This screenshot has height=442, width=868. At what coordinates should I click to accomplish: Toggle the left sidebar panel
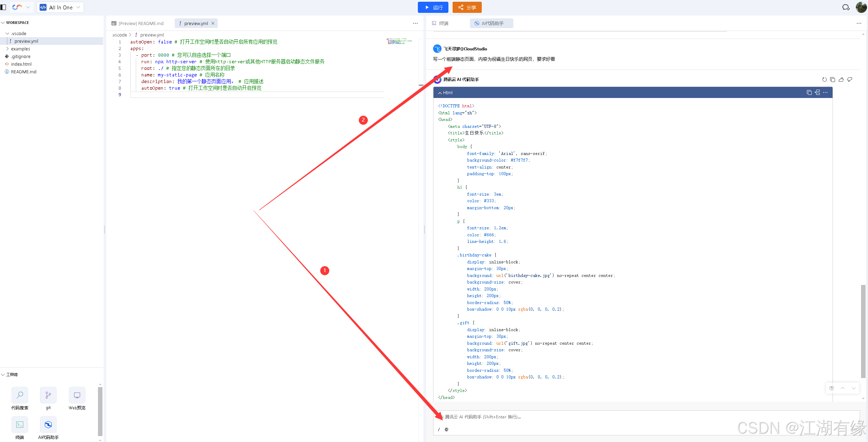pyautogui.click(x=3, y=7)
